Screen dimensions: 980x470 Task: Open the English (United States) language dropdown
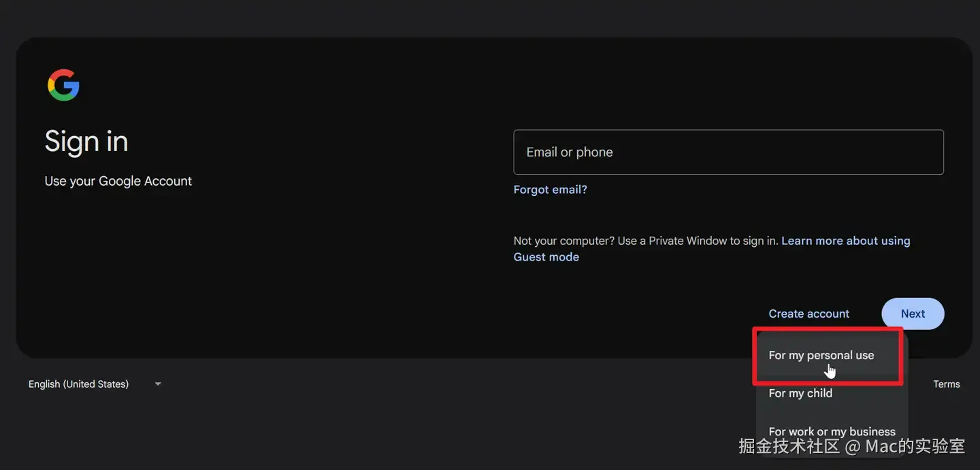click(x=95, y=384)
